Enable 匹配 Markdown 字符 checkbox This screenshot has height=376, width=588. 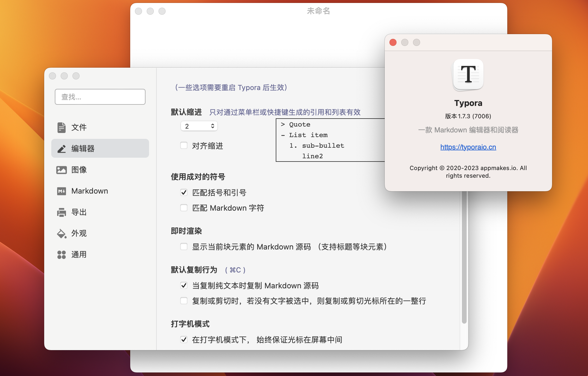tap(184, 208)
